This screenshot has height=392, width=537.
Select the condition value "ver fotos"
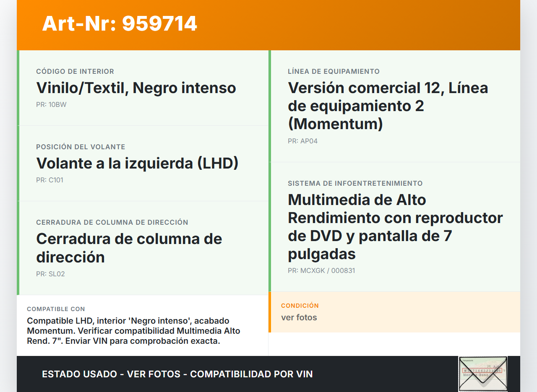pos(299,317)
